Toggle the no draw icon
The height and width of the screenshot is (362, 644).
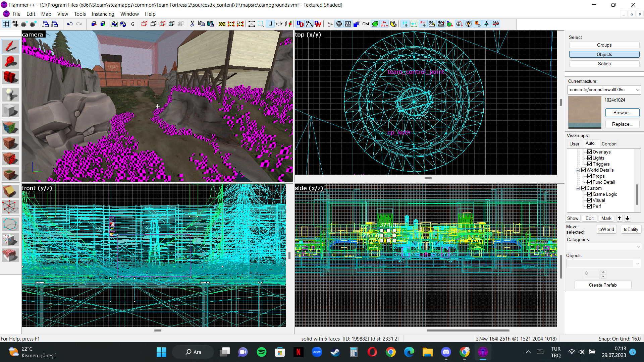click(384, 24)
